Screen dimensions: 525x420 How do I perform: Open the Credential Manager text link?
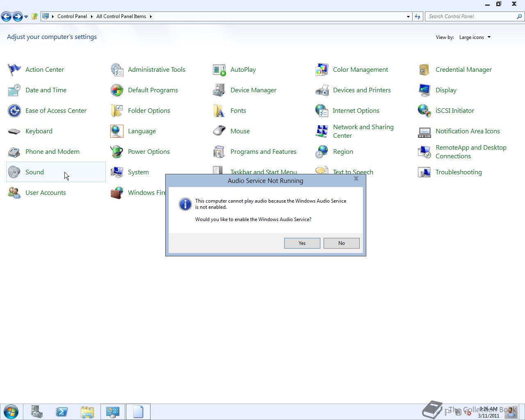[463, 70]
